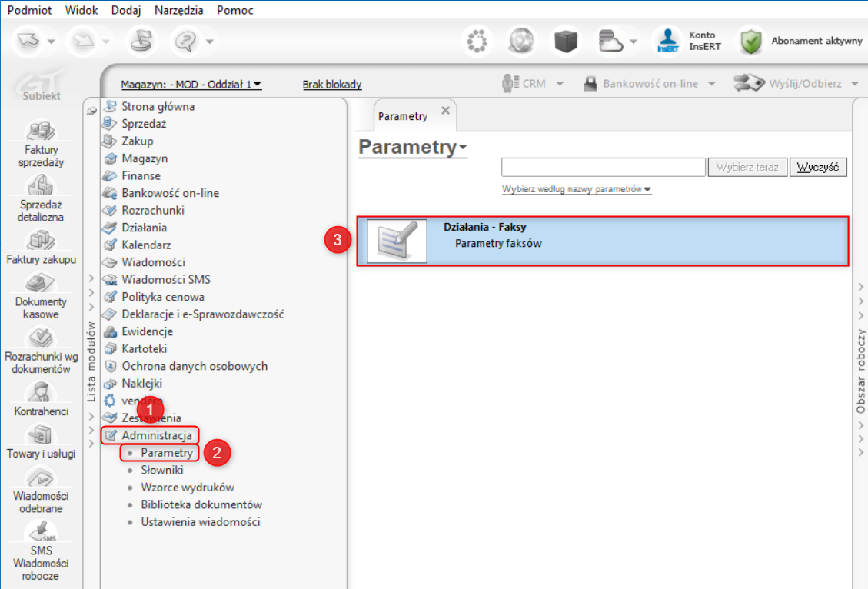
Task: Click the forward navigation arrow icon
Action: (83, 41)
